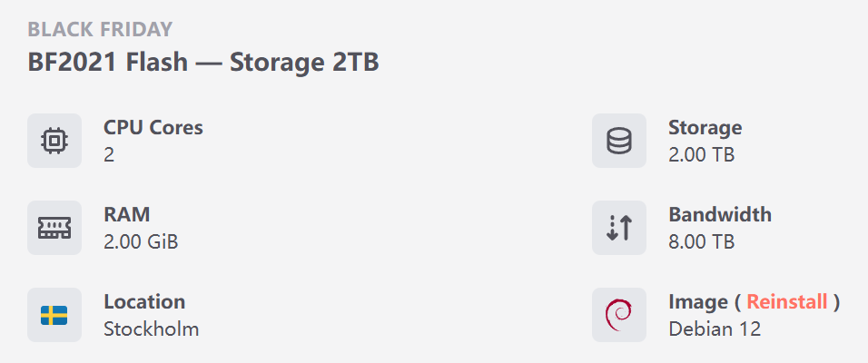
Task: Click the Bandwidth heading text
Action: 720,214
